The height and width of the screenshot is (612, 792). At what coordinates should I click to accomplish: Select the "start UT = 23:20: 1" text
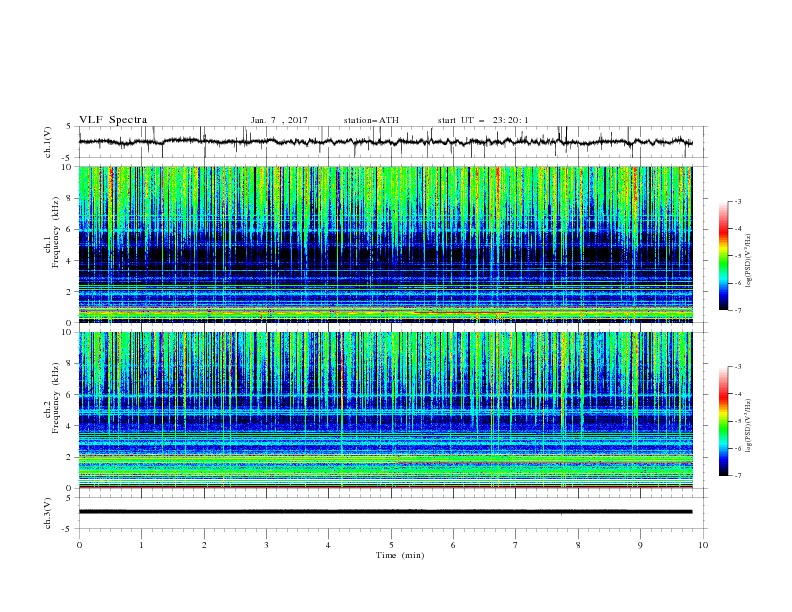tap(483, 120)
